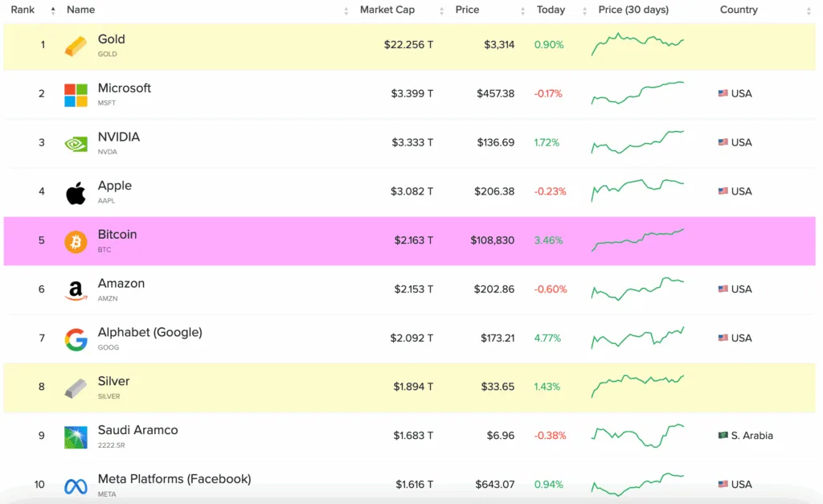823x504 pixels.
Task: Open Silver's 30-day price chart
Action: click(x=637, y=387)
